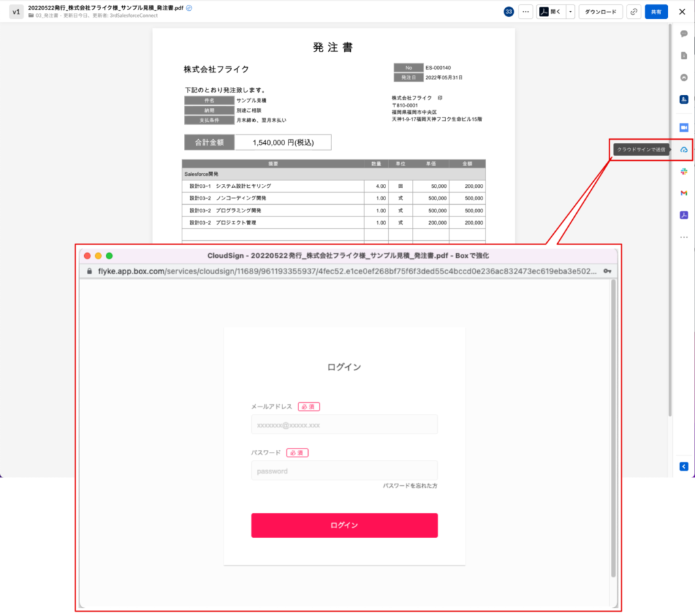Click the パスワードを忘れた方 link
Image resolution: width=695 pixels, height=616 pixels.
[x=410, y=486]
